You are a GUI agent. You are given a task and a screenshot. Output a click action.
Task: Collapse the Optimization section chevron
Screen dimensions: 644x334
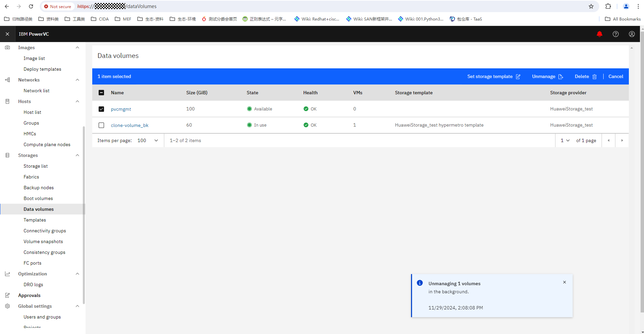(x=77, y=274)
